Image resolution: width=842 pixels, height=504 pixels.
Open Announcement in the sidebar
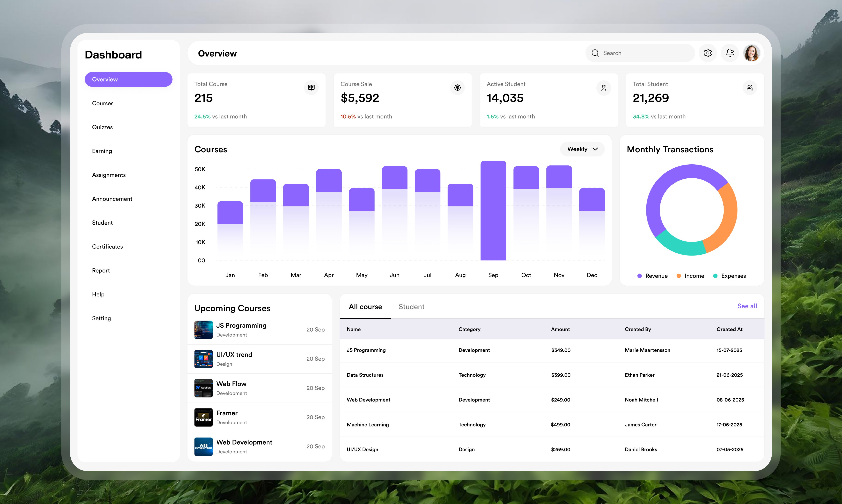(112, 199)
